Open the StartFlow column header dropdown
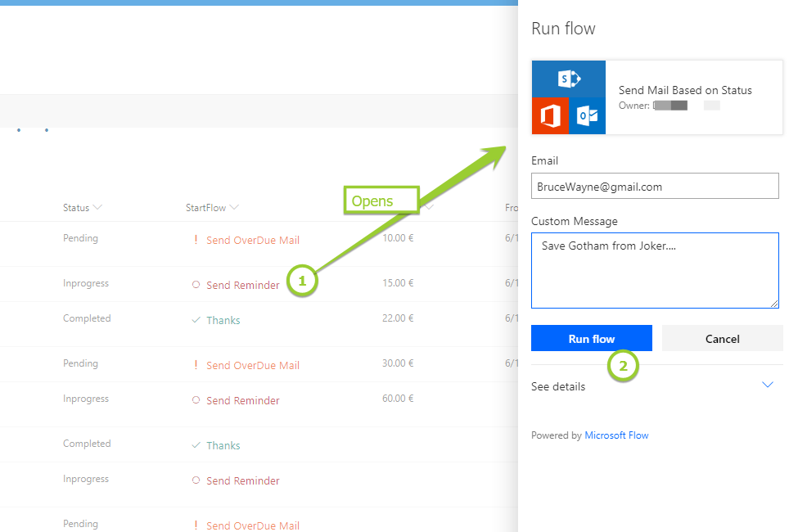Screen dimensions: 789x532 [235, 208]
